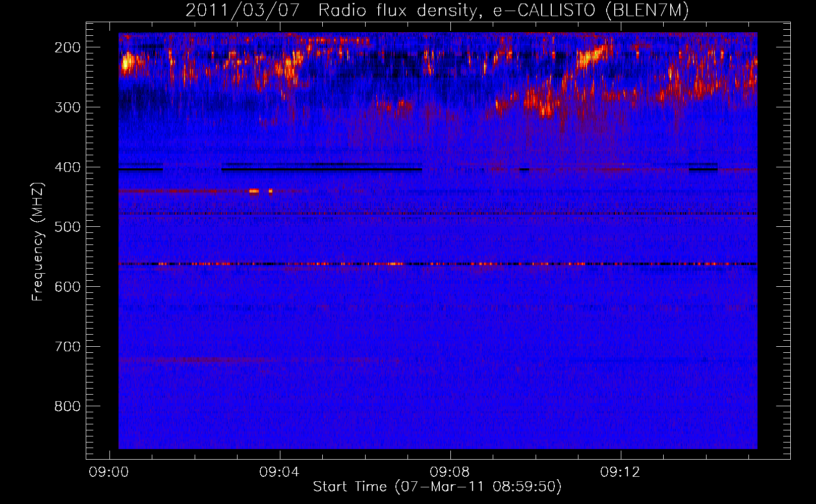Click the bright orange horizontal line near 560 MHz
Screen dimensions: 816x504
point(438,264)
